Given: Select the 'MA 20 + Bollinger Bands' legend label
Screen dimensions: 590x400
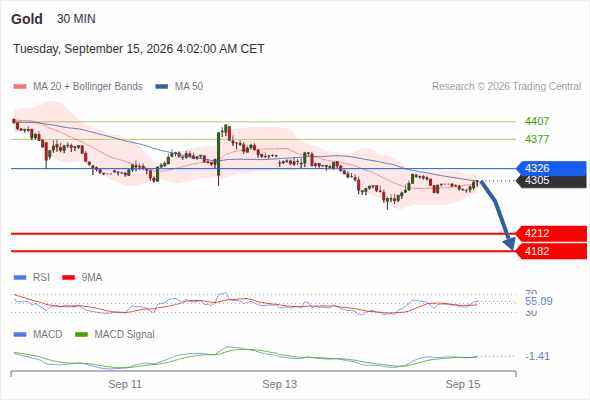Looking at the screenshot, I should coord(88,87).
